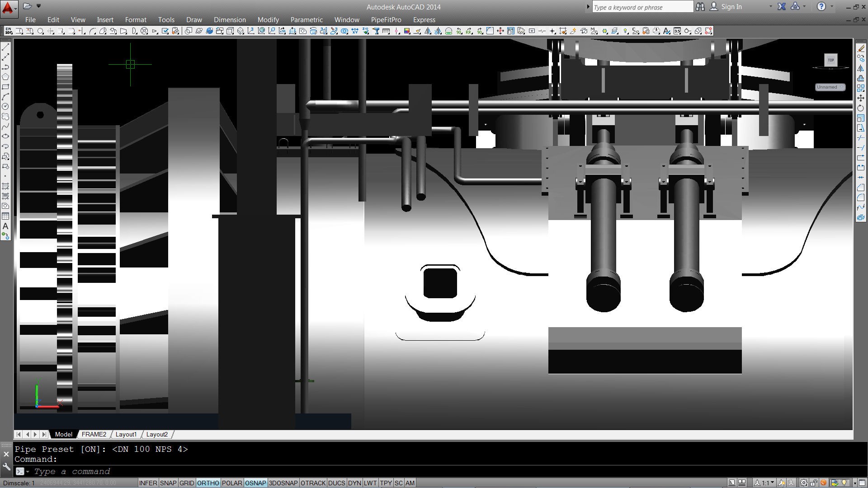Click the table grid icon in toolbar
This screenshot has height=488, width=868.
(x=386, y=31)
